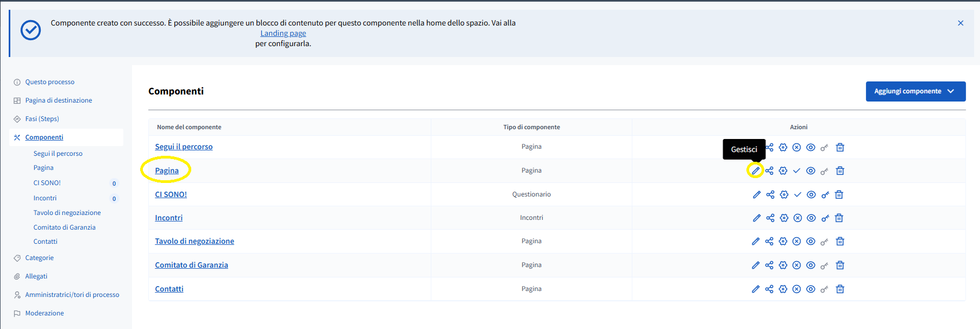Select CI SONO! in the sidebar submenu

[47, 183]
